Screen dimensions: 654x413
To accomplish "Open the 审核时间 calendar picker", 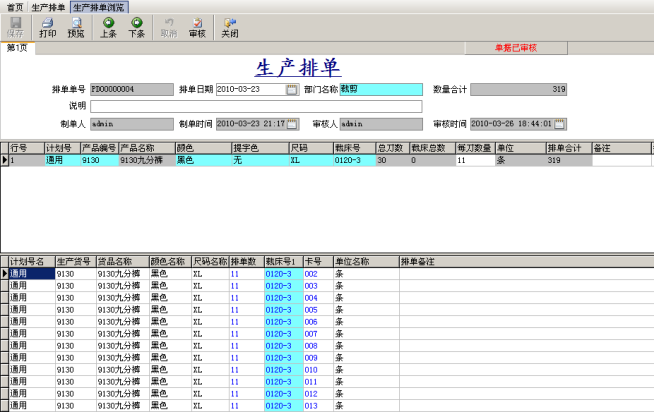I will pos(559,124).
